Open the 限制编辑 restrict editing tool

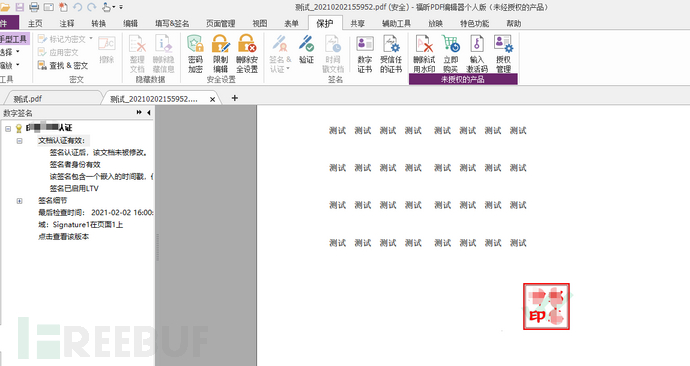coord(220,54)
